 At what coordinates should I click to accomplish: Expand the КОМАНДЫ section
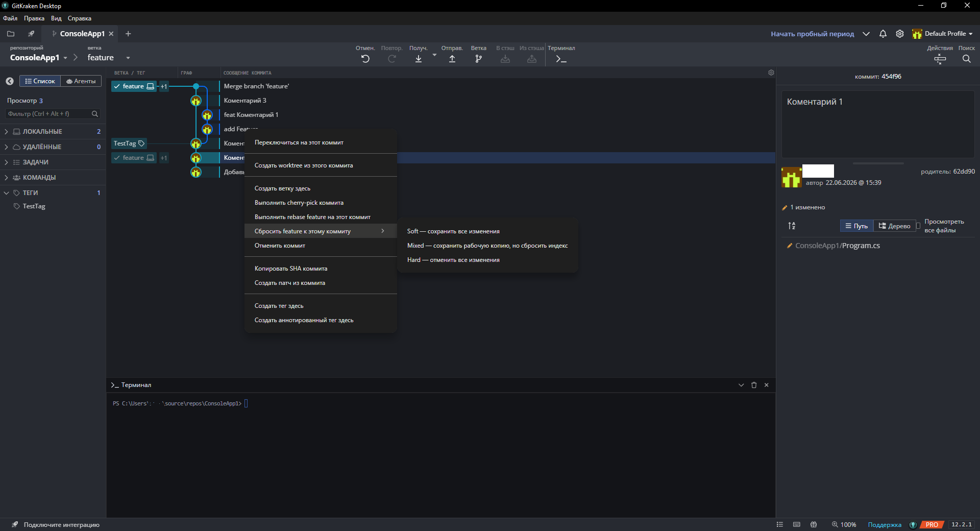6,178
